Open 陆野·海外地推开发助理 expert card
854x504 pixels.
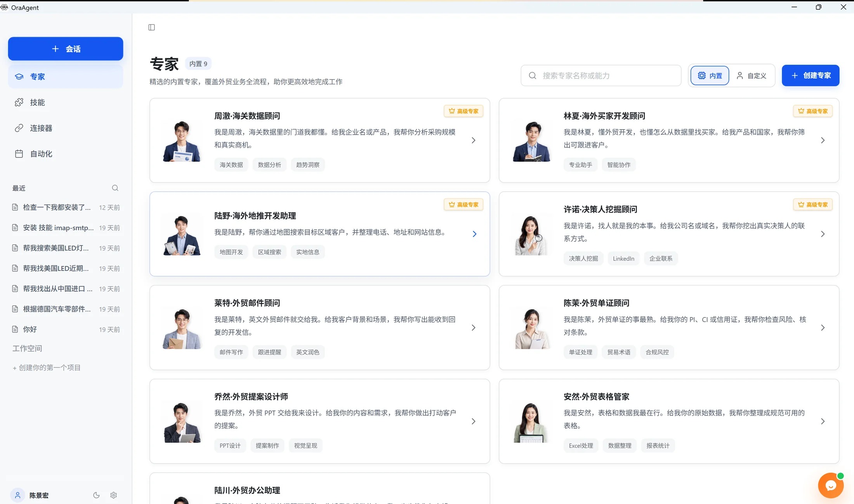tap(320, 234)
